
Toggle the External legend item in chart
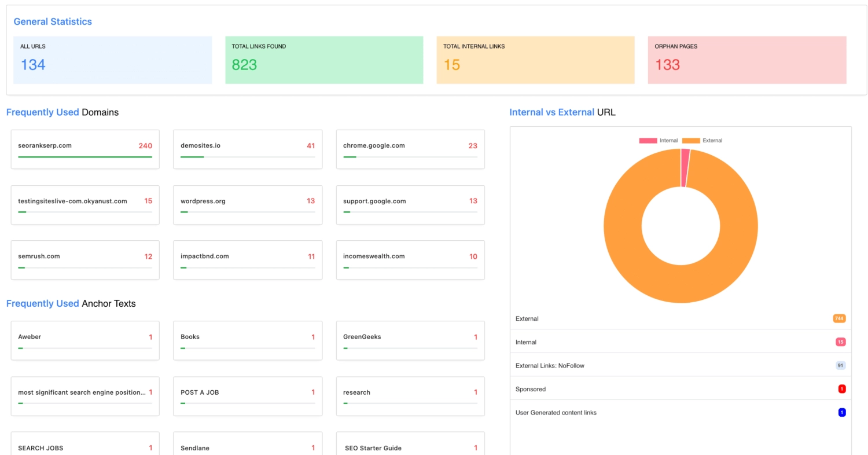click(x=703, y=141)
